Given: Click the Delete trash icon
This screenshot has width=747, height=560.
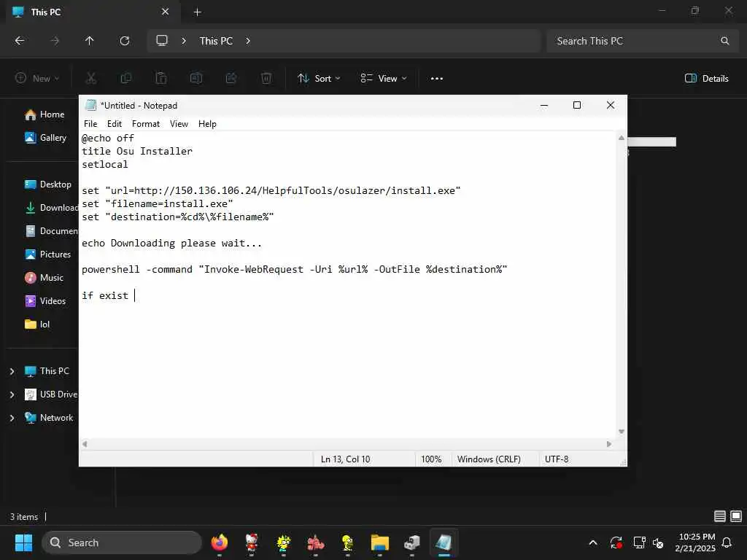Looking at the screenshot, I should pos(266,78).
